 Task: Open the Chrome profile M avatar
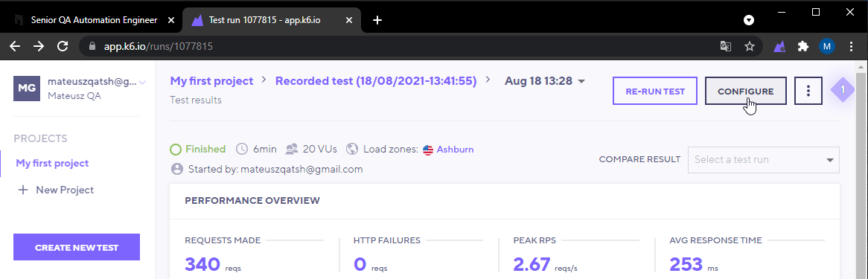[826, 46]
